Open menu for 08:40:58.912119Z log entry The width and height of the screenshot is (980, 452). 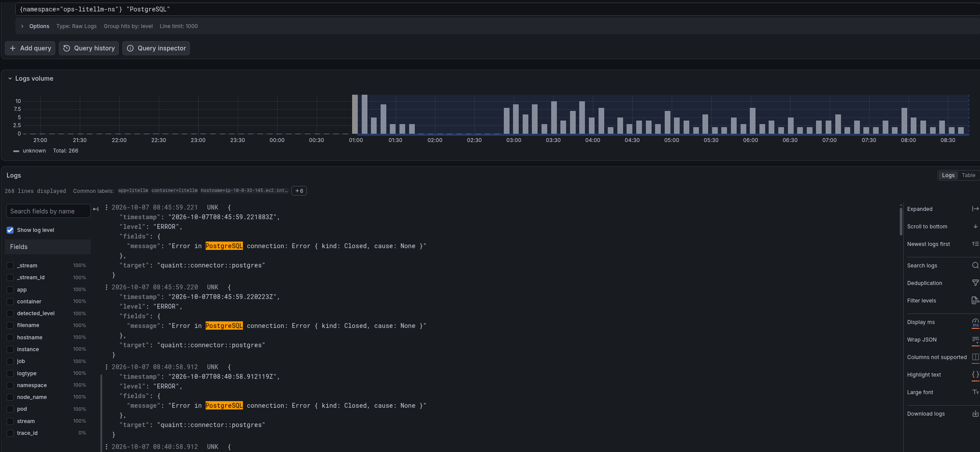[x=107, y=367]
